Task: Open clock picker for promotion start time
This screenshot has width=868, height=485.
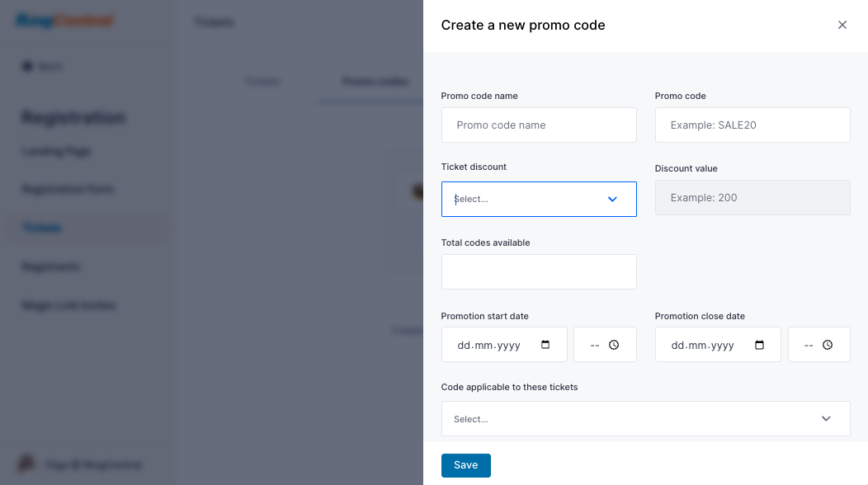Action: click(x=614, y=345)
